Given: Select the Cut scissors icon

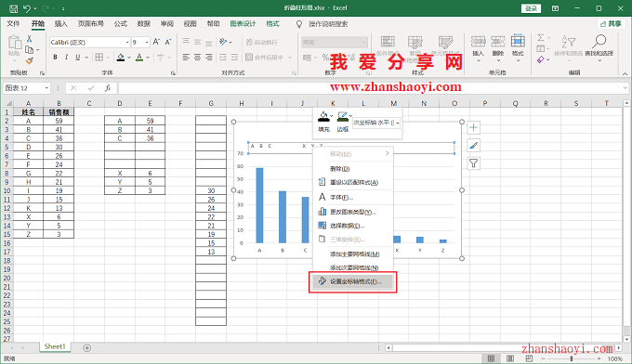Looking at the screenshot, I should point(29,39).
